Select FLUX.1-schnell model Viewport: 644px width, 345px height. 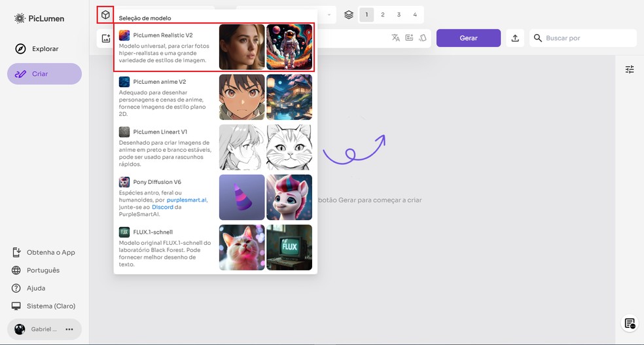click(x=214, y=247)
